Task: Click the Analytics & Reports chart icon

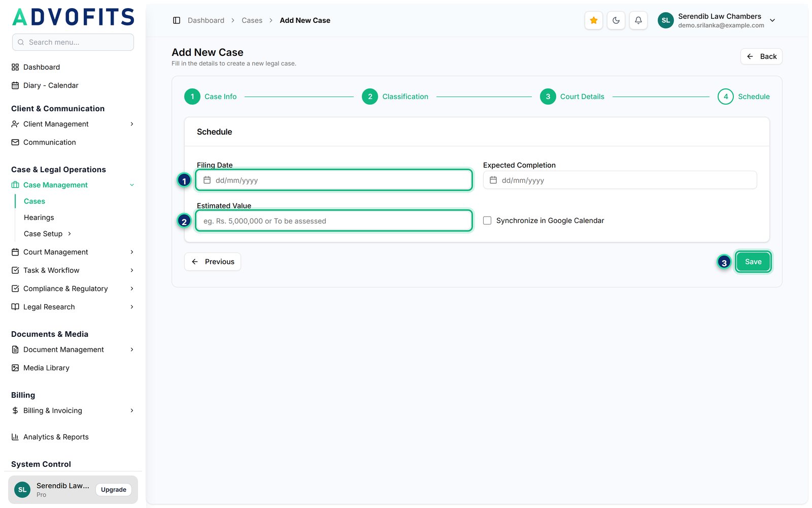Action: (15, 437)
